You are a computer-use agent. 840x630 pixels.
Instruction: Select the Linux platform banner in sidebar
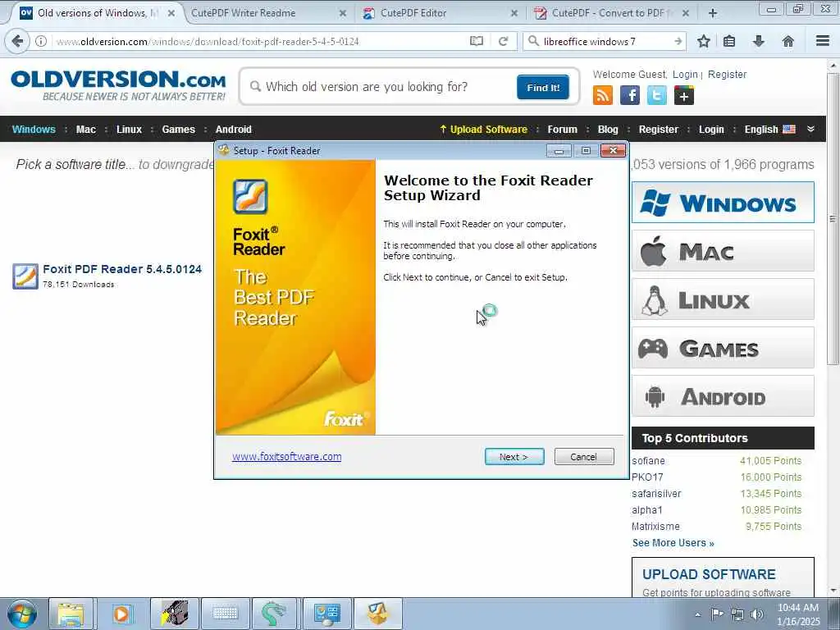(x=723, y=299)
